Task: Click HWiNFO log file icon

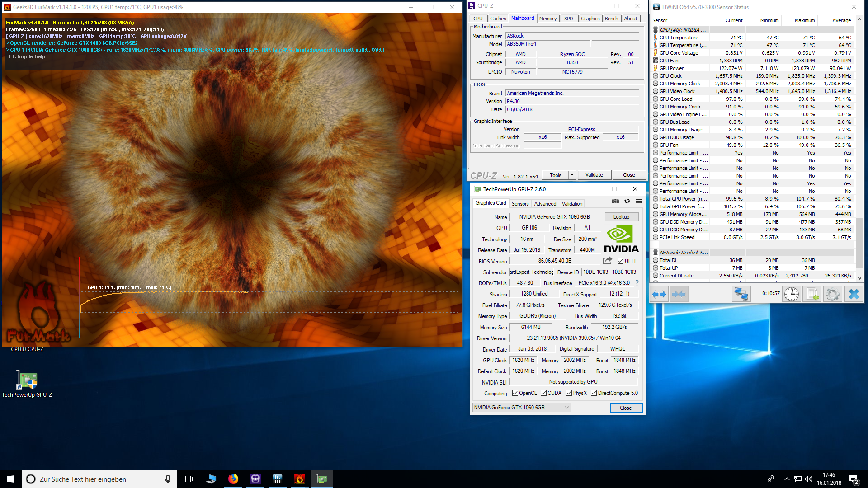Action: click(812, 294)
